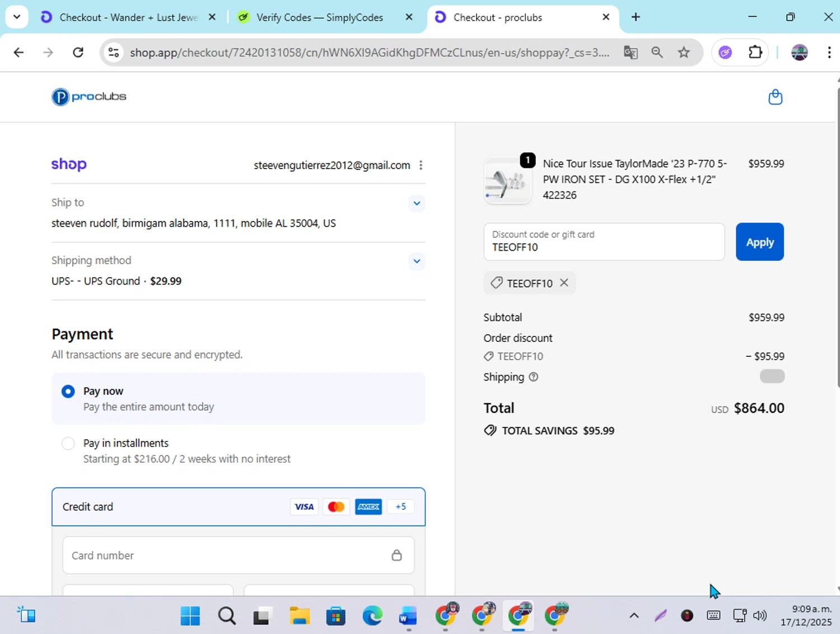Viewport: 840px width, 634px height.
Task: Open a new browser tab
Action: 636,17
